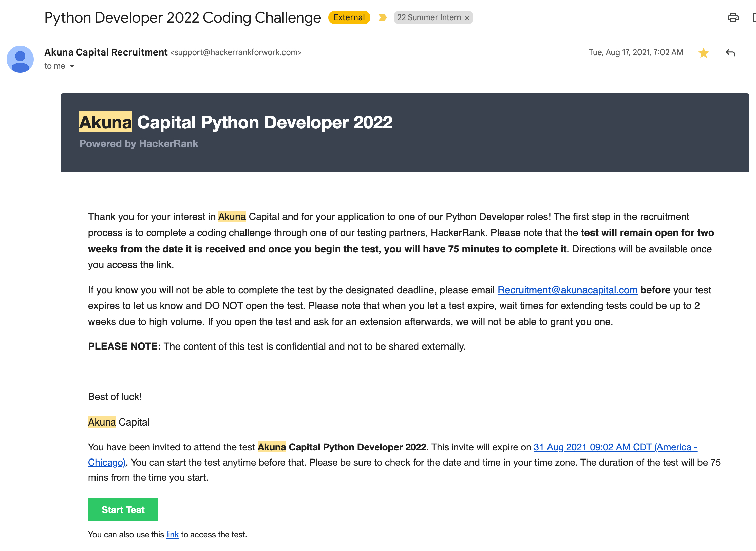Click the open in new window icon
The image size is (756, 551).
point(754,17)
